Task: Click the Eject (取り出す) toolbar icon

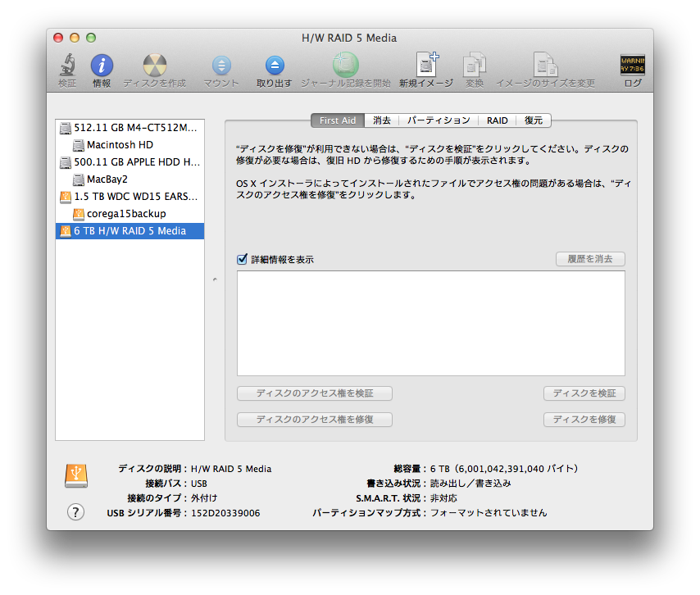Action: (x=275, y=66)
